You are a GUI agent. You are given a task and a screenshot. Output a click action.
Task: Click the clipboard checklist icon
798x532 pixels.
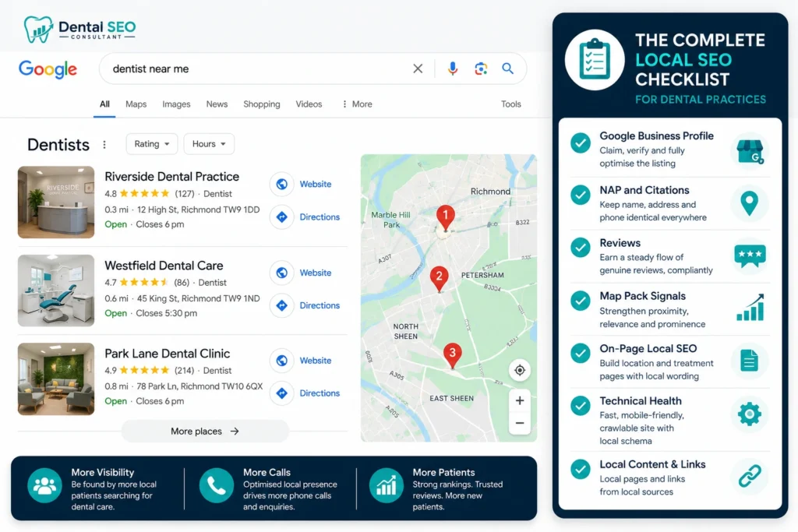click(x=595, y=60)
